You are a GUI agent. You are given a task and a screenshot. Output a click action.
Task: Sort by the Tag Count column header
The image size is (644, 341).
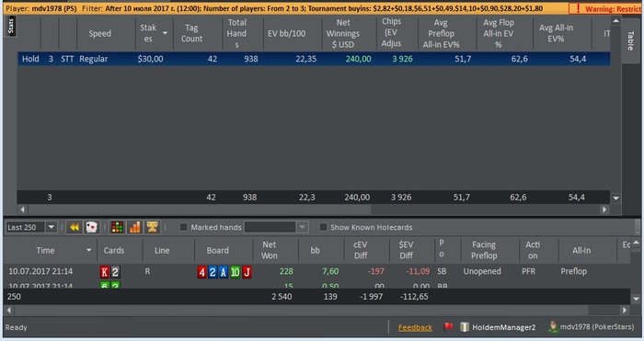pyautogui.click(x=191, y=33)
